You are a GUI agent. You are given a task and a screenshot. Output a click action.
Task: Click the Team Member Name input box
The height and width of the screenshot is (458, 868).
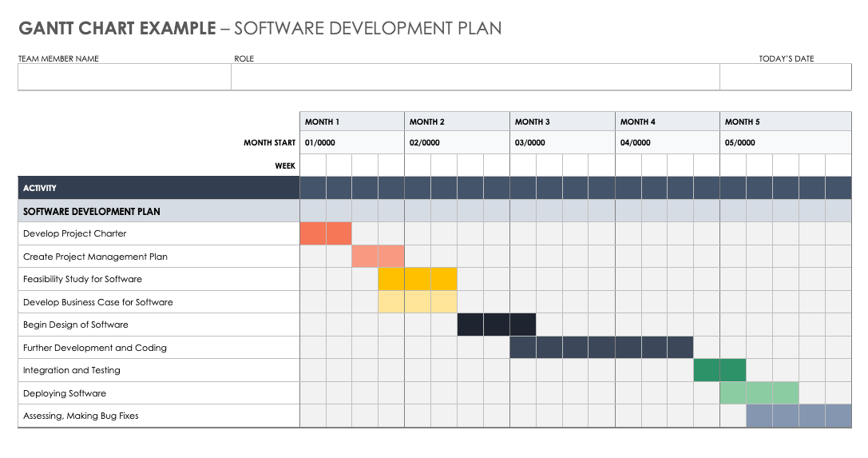(125, 77)
